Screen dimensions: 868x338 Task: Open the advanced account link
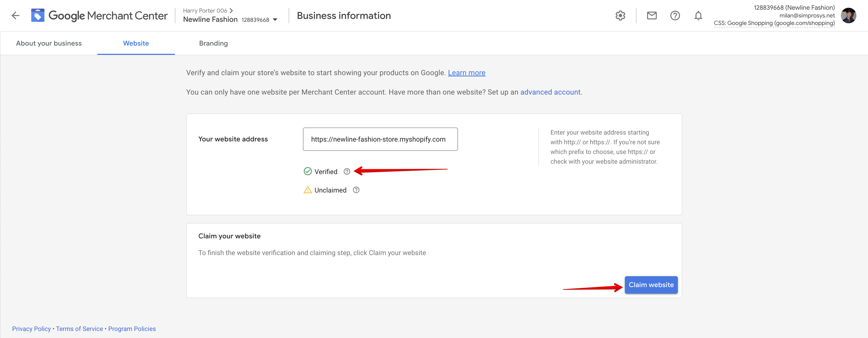(x=550, y=92)
